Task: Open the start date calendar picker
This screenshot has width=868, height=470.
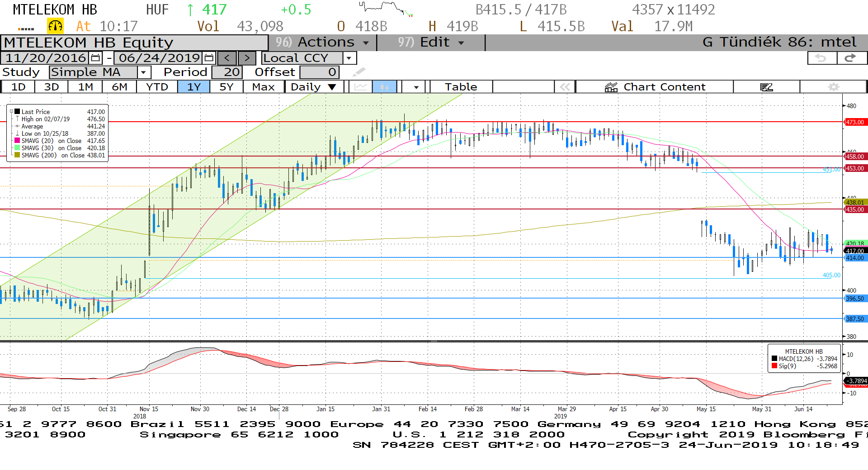Action: (x=95, y=58)
